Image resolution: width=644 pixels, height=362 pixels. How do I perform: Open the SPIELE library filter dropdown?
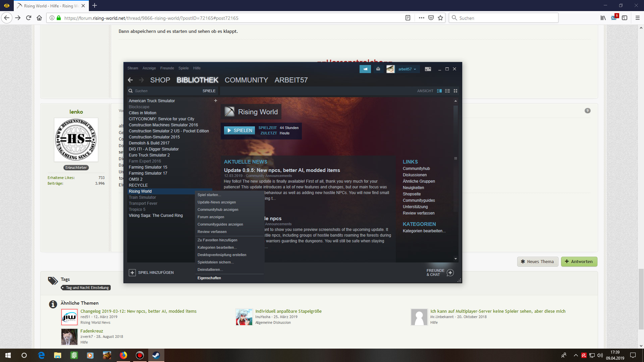209,91
